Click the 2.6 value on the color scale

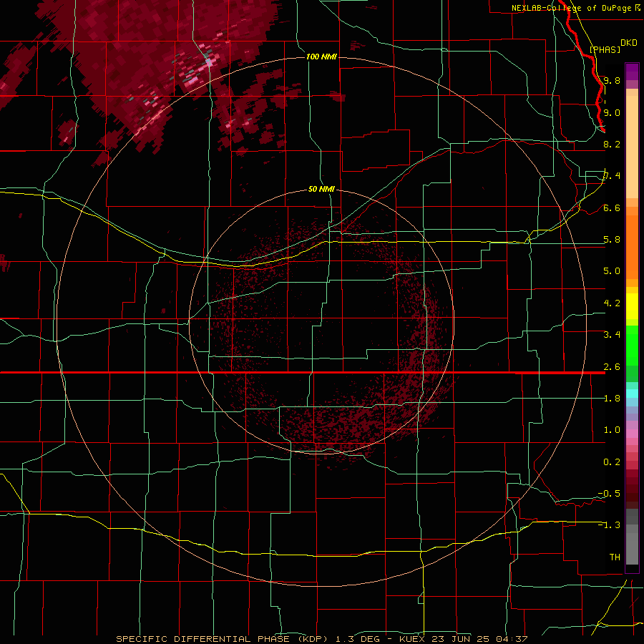[612, 367]
